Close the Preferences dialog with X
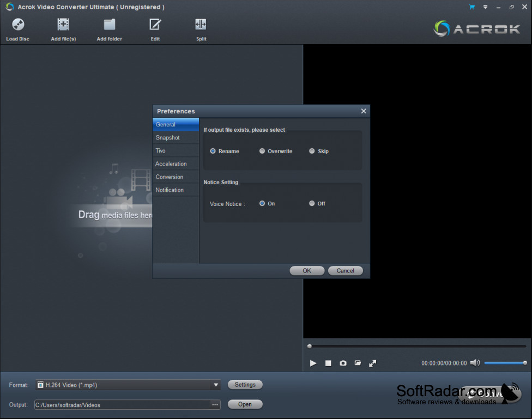The width and height of the screenshot is (532, 419). tap(364, 111)
